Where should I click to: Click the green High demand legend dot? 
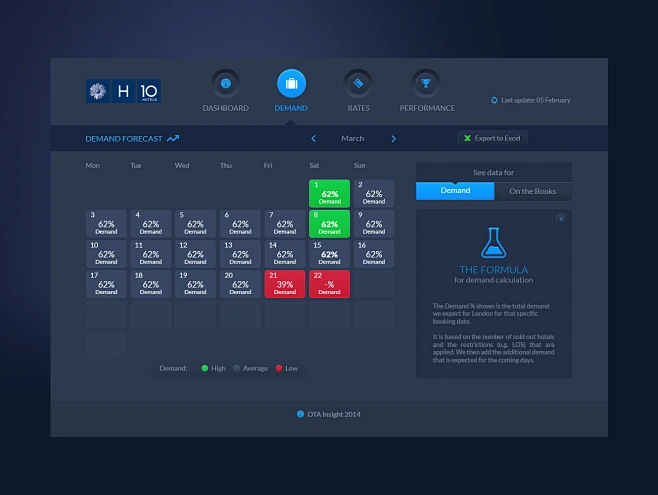pyautogui.click(x=204, y=368)
